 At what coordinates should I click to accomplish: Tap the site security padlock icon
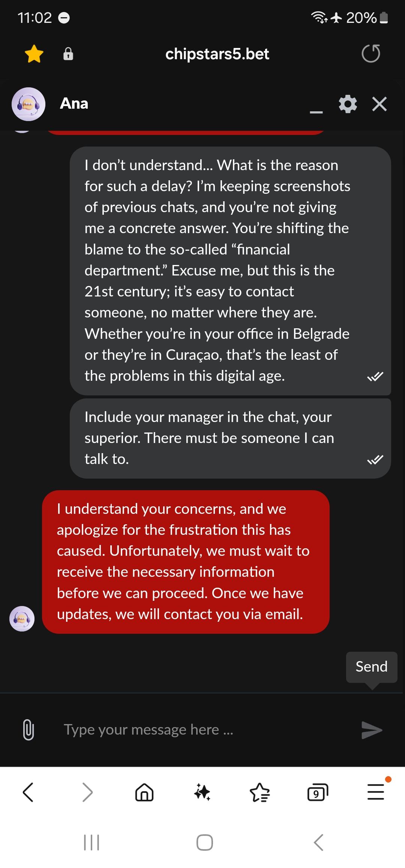point(68,54)
